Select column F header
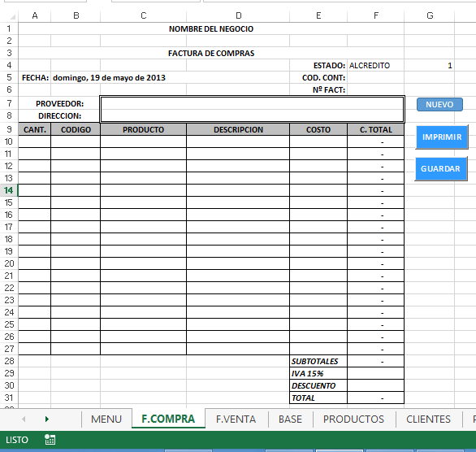Image resolution: width=476 pixels, height=452 pixels. click(x=376, y=15)
